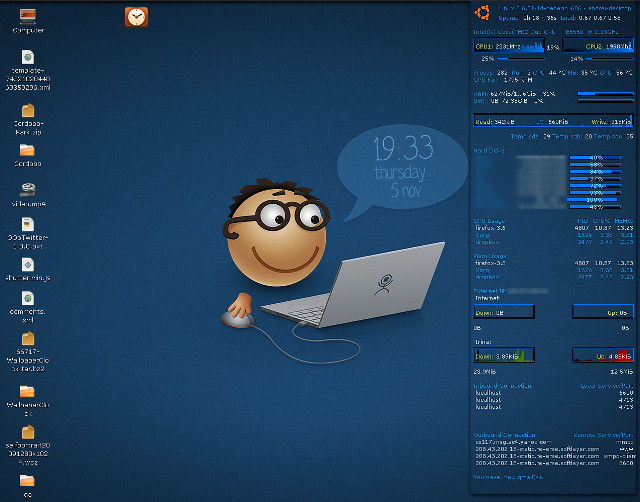640x502 pixels.
Task: Click the External IP label
Action: click(x=489, y=291)
